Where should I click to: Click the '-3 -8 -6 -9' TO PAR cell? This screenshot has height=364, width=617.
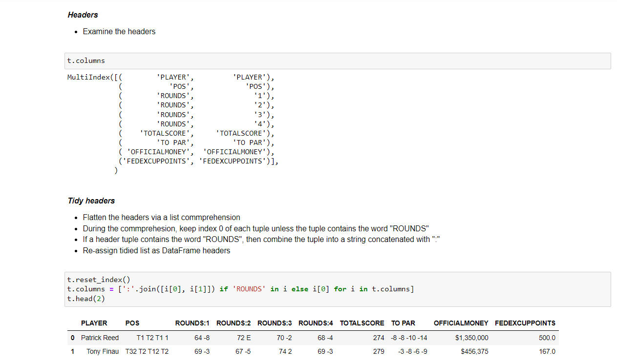[413, 351]
